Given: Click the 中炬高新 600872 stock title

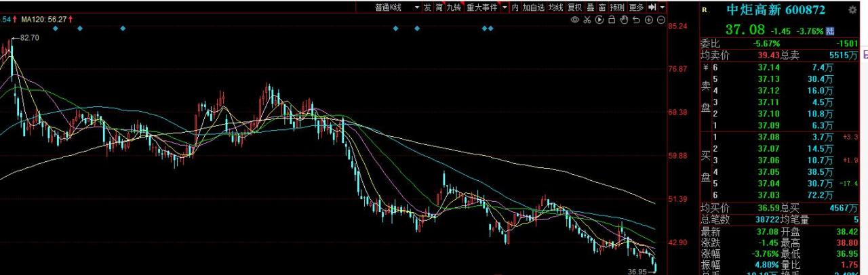Looking at the screenshot, I should (775, 10).
